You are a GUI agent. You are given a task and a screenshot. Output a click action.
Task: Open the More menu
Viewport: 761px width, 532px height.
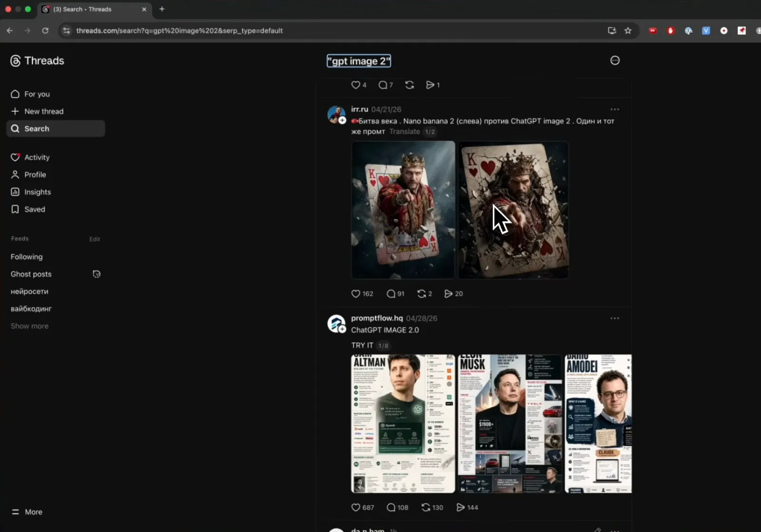27,512
